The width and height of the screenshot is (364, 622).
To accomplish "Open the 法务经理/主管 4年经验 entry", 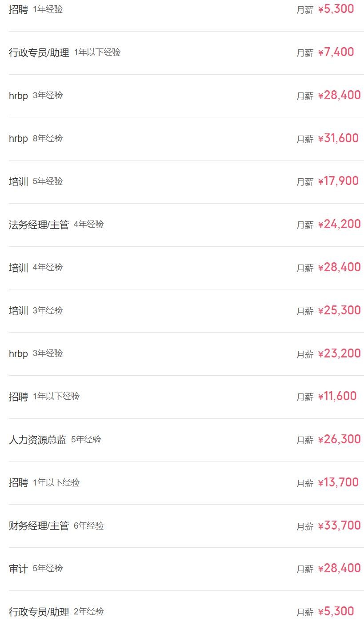I will coord(39,225).
